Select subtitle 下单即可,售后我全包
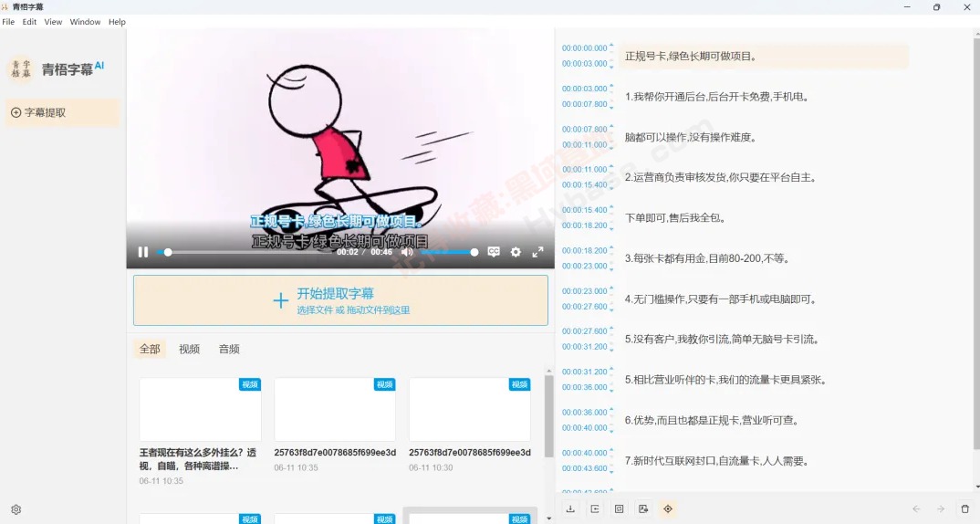This screenshot has width=980, height=524. click(x=675, y=218)
